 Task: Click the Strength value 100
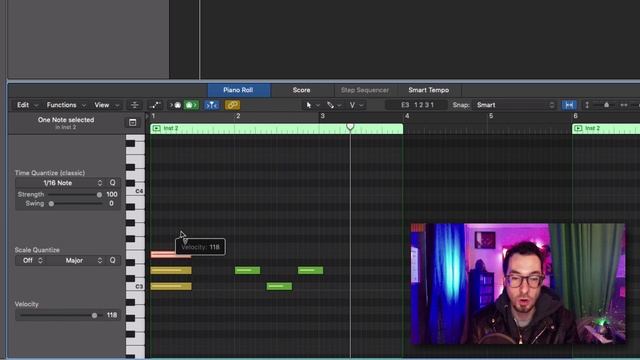tap(112, 195)
